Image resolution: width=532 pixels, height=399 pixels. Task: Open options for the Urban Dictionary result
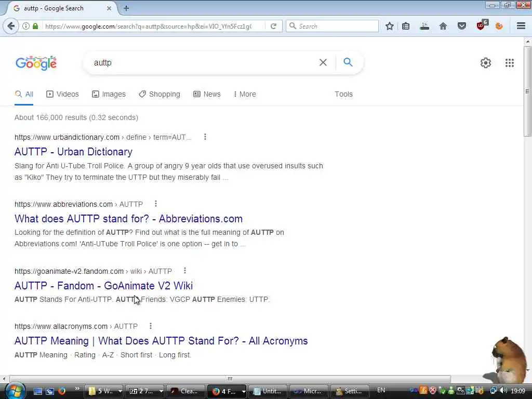pyautogui.click(x=205, y=137)
